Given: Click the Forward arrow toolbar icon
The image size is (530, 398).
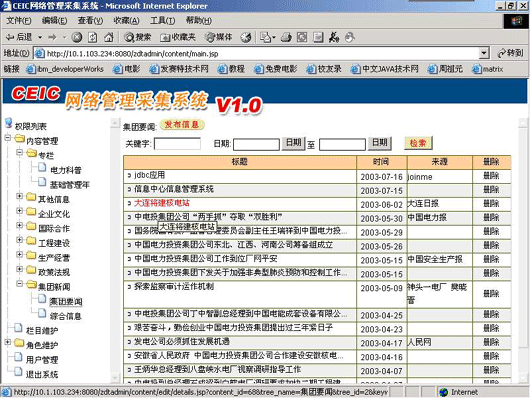Looking at the screenshot, I should point(52,37).
